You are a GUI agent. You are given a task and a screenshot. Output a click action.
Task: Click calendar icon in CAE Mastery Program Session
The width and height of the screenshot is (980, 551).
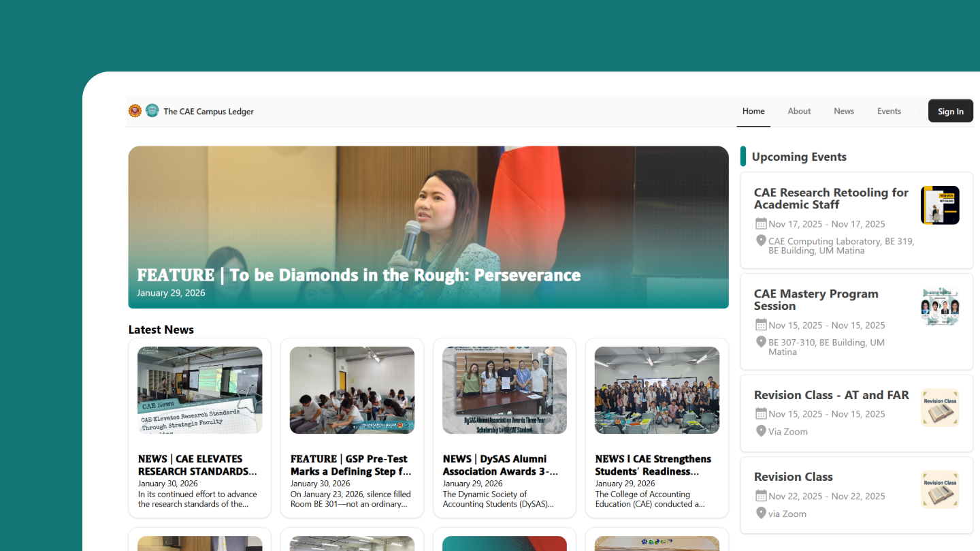pyautogui.click(x=761, y=326)
